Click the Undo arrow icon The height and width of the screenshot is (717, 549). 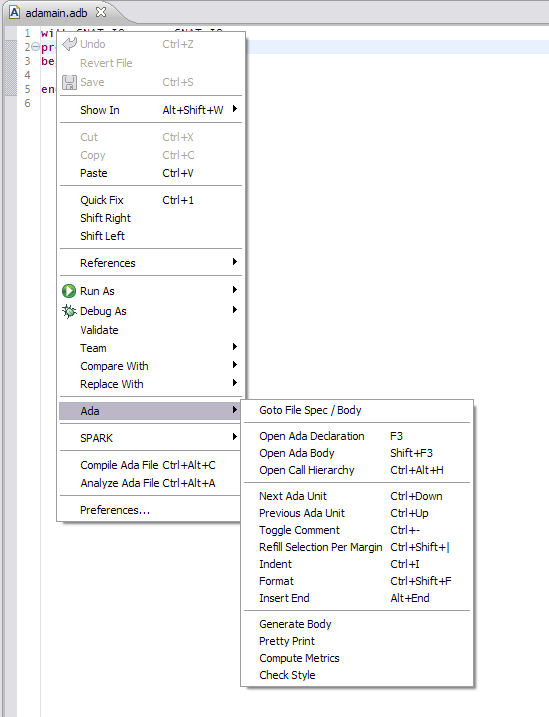click(x=69, y=44)
